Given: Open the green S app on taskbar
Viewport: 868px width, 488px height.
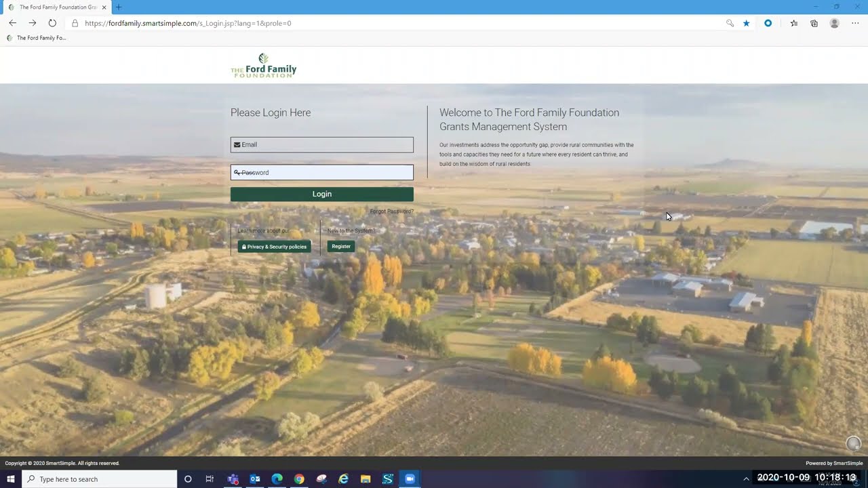Looking at the screenshot, I should [388, 479].
